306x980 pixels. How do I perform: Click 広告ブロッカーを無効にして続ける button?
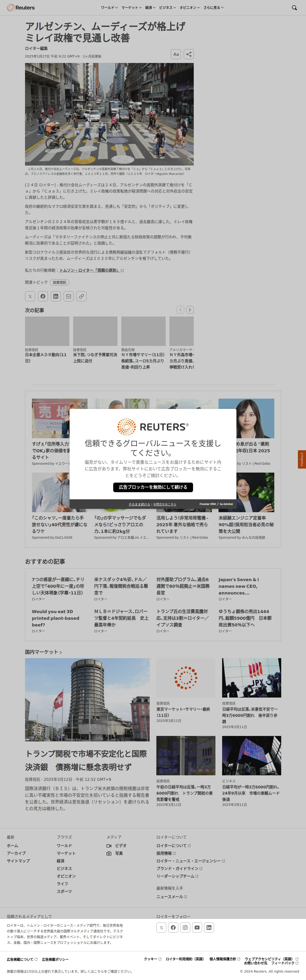153,487
